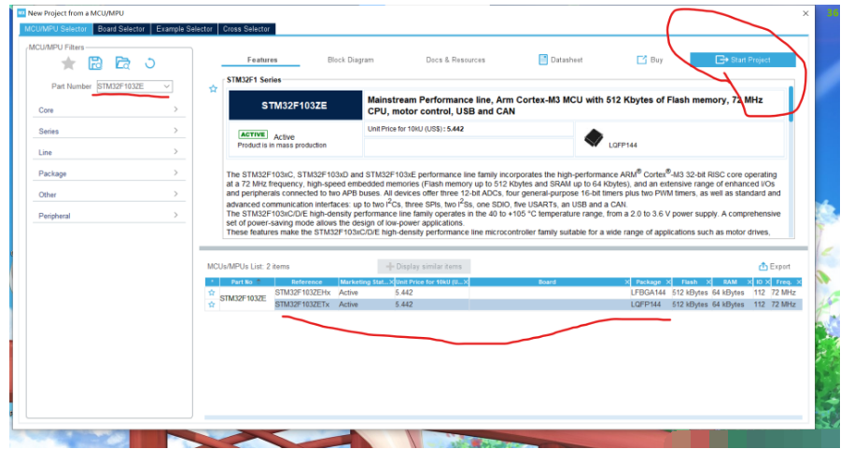Viewport: 868px width, 463px height.
Task: Switch to MCU/MPU Selector tab
Action: (x=56, y=29)
